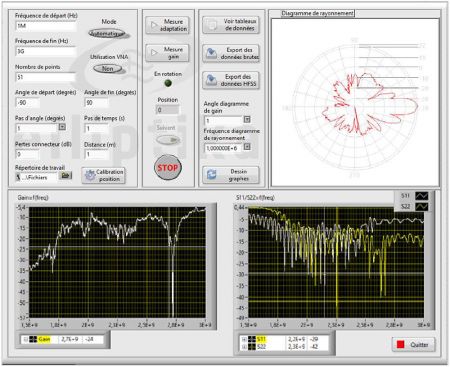Click refresh icon on Dessin graphes
This screenshot has height=367, width=450.
tap(211, 174)
